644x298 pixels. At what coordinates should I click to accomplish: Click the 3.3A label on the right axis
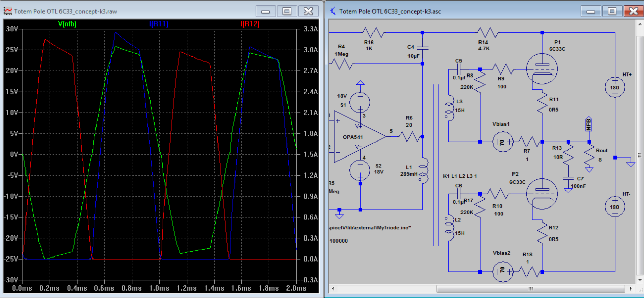[311, 29]
